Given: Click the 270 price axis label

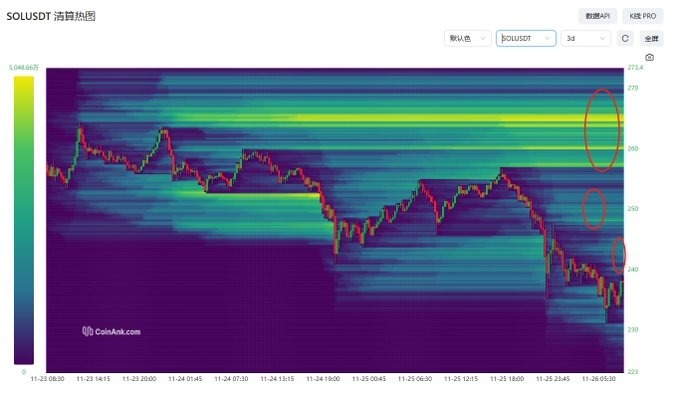Looking at the screenshot, I should click(633, 88).
